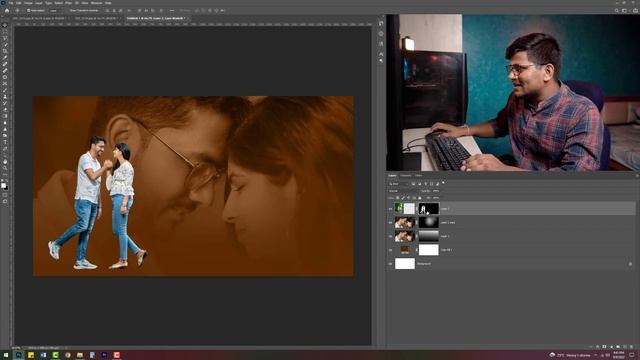The image size is (640, 360).
Task: Click the Delete layer trash icon
Action: 631,347
